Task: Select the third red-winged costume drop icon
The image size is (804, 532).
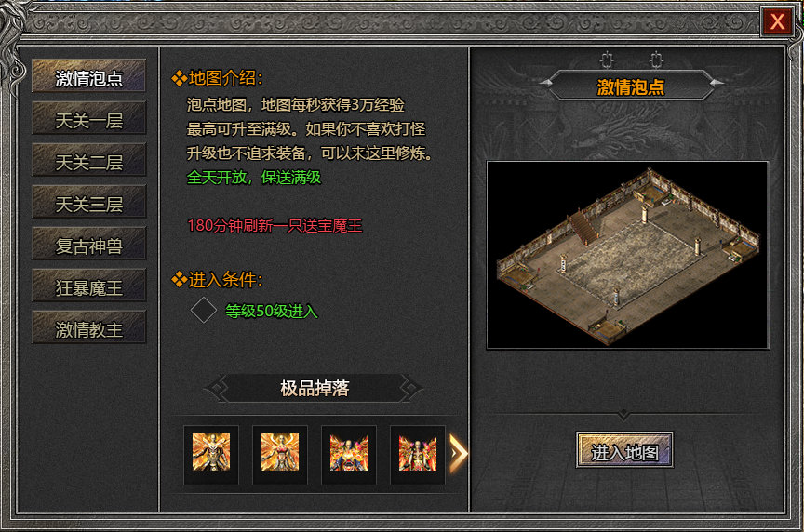Action: [x=349, y=453]
